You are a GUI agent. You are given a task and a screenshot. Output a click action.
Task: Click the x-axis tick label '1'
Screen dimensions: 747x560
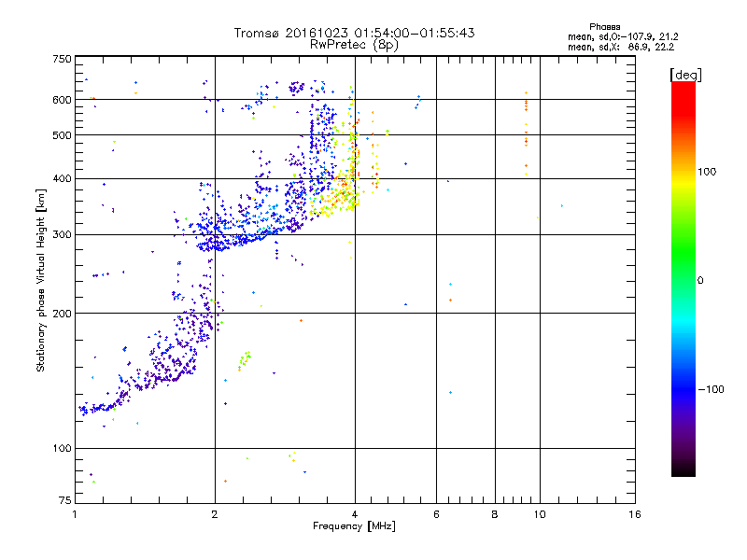pyautogui.click(x=75, y=514)
